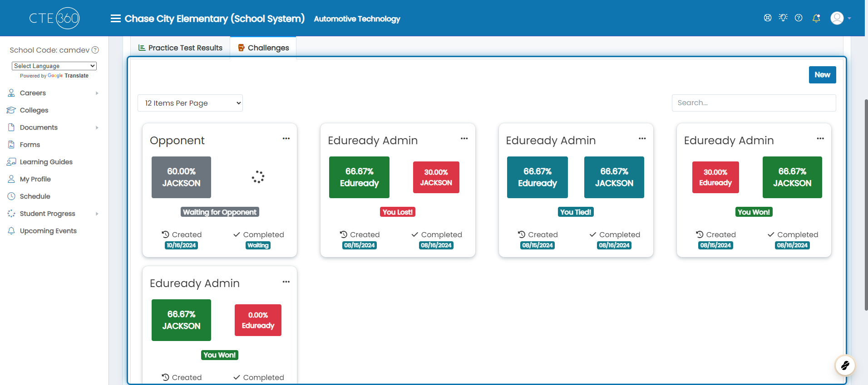The height and width of the screenshot is (385, 868).
Task: Click the You Tied! badge
Action: (576, 212)
